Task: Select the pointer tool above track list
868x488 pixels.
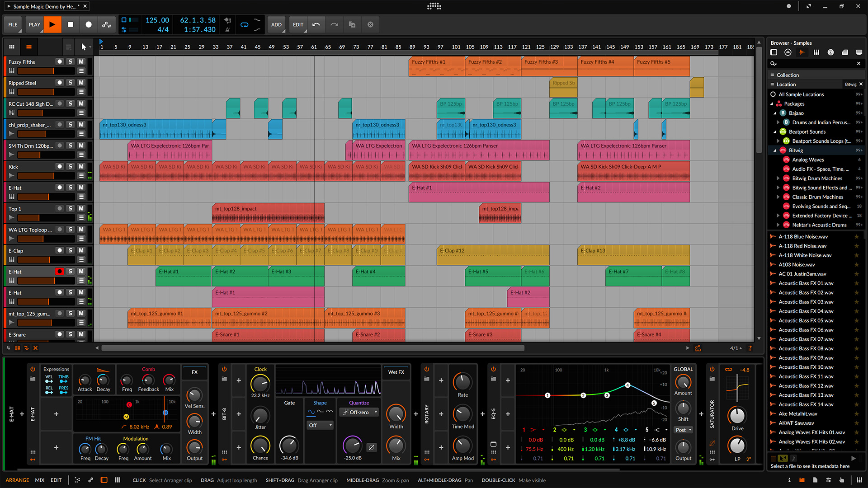Action: 84,47
